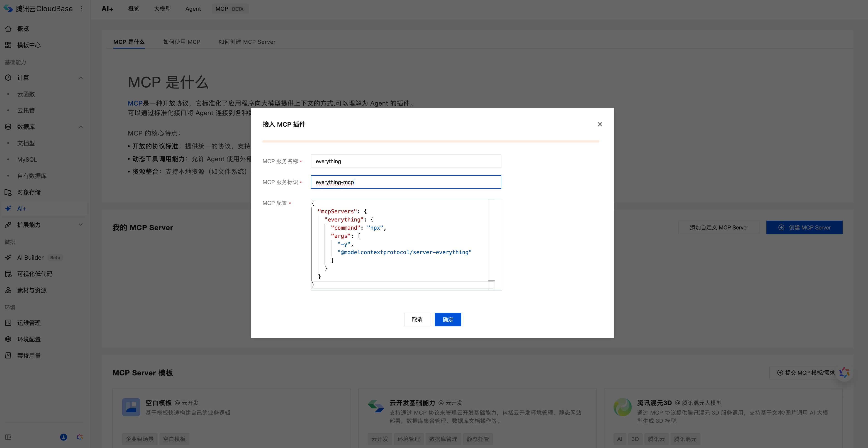Click the 扩展能力 plug icon
This screenshot has width=868, height=448.
8,225
